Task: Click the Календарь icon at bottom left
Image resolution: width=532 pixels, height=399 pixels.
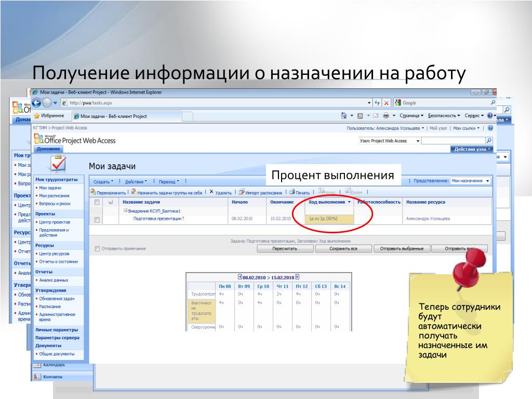Action: click(37, 365)
